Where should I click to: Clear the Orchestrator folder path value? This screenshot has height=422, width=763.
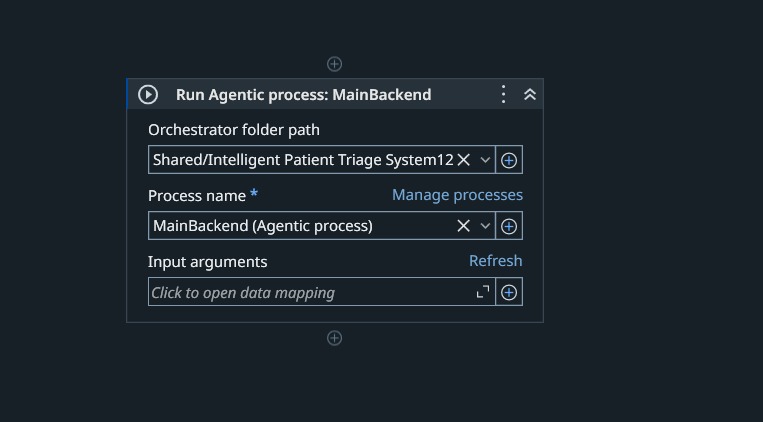click(x=464, y=160)
